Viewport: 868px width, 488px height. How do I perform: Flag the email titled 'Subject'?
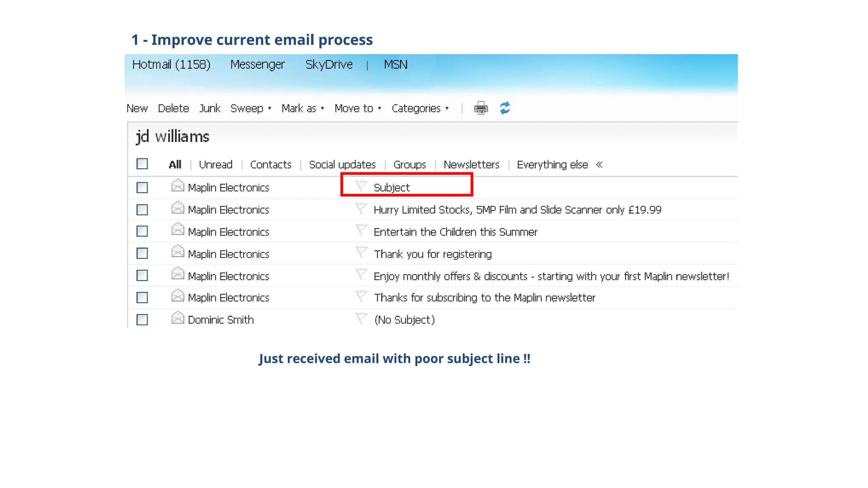point(361,186)
